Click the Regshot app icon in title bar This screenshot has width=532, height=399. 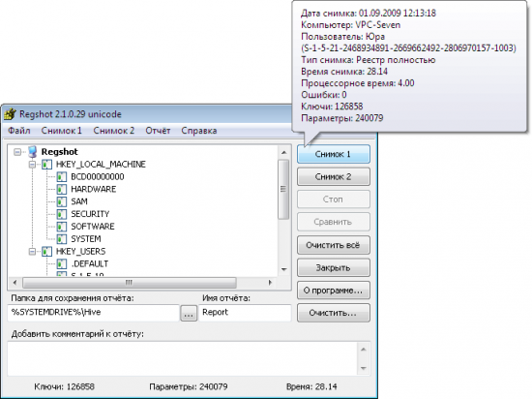pos(11,114)
